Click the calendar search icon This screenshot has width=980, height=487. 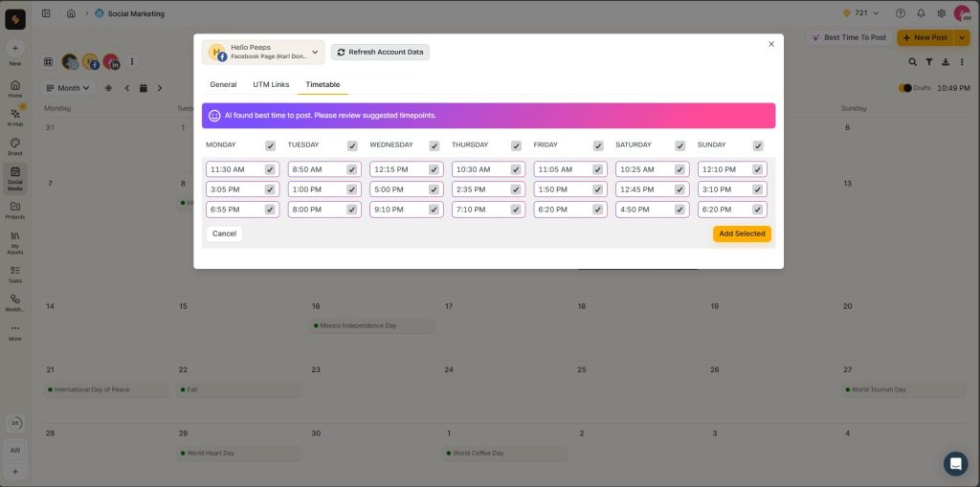[x=912, y=62]
